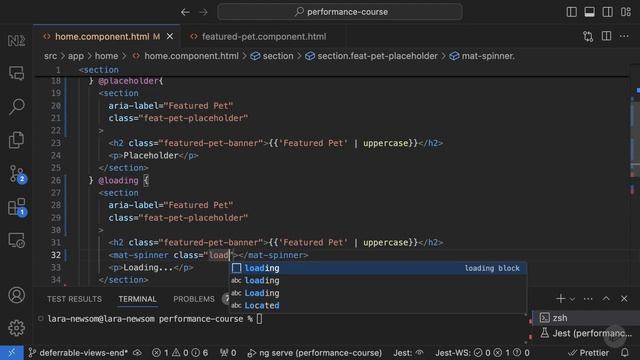This screenshot has height=360, width=640.
Task: Go back in navigation history
Action: pos(185,12)
